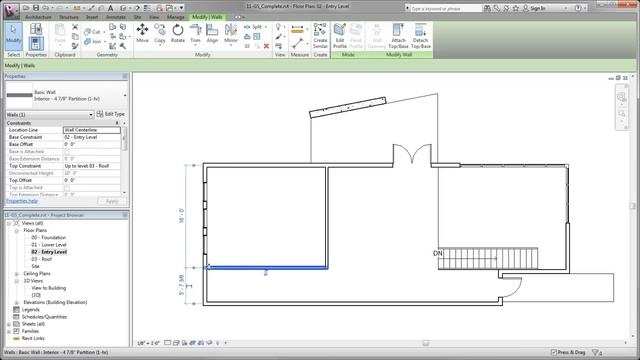Collapse the Constraints section header
The image size is (640, 360).
tap(117, 123)
